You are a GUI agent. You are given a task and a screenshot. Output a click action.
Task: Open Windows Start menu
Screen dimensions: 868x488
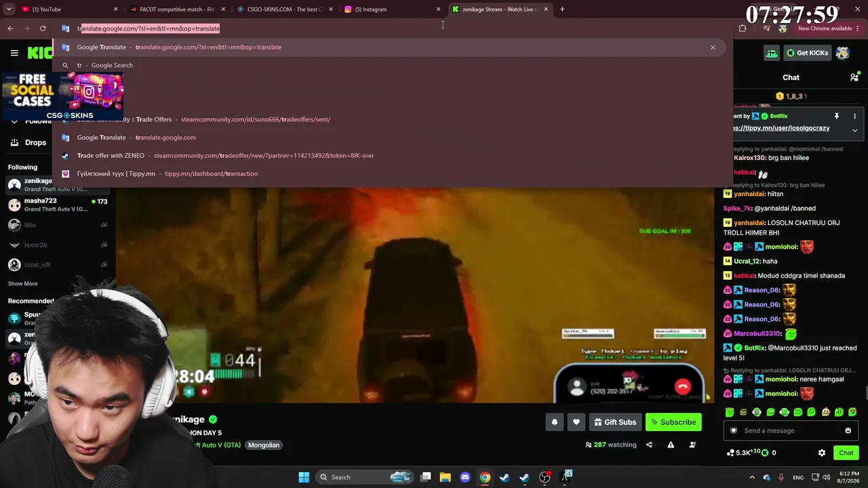(304, 477)
